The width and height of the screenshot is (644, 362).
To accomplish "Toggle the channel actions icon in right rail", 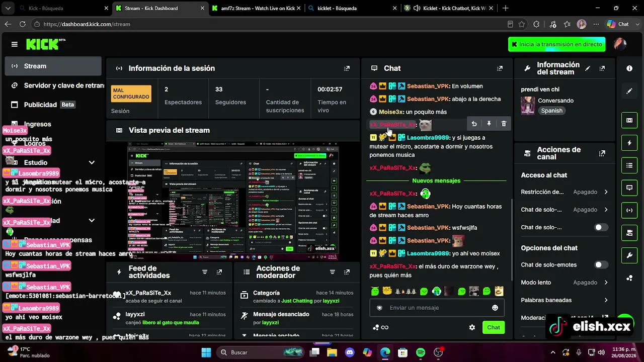I will (x=629, y=233).
